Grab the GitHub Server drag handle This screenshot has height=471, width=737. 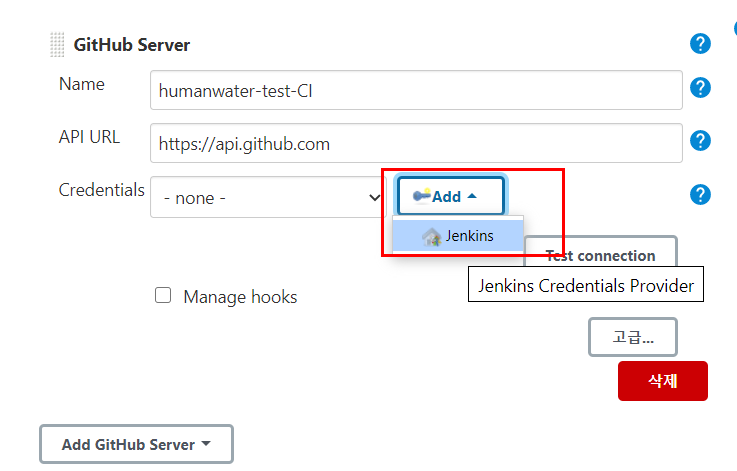(x=57, y=45)
